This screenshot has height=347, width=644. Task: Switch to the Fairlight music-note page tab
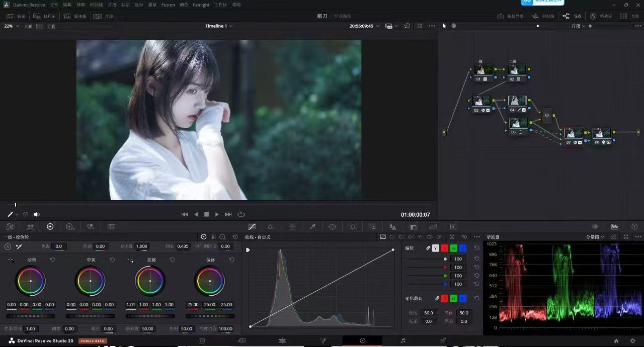[x=403, y=340]
